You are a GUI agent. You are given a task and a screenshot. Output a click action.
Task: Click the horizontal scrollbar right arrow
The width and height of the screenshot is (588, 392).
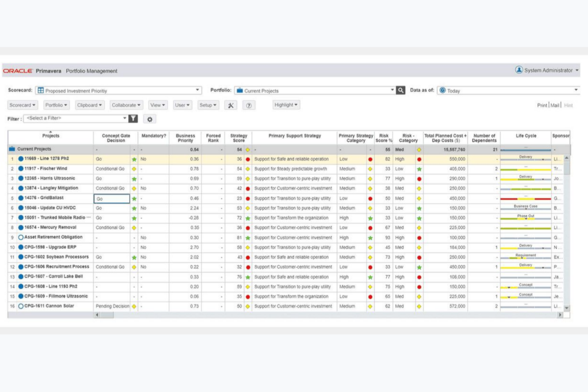560,315
